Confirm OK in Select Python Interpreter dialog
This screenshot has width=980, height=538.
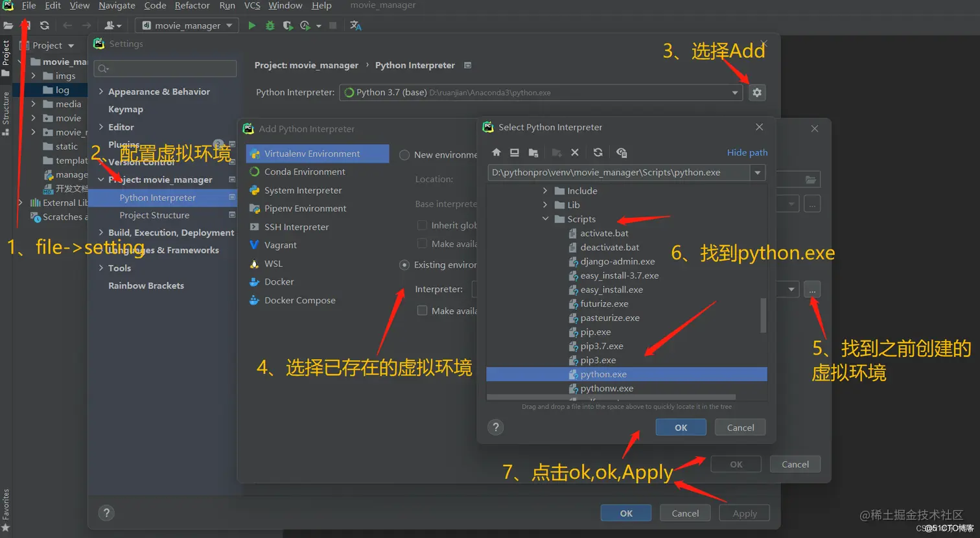tap(681, 427)
